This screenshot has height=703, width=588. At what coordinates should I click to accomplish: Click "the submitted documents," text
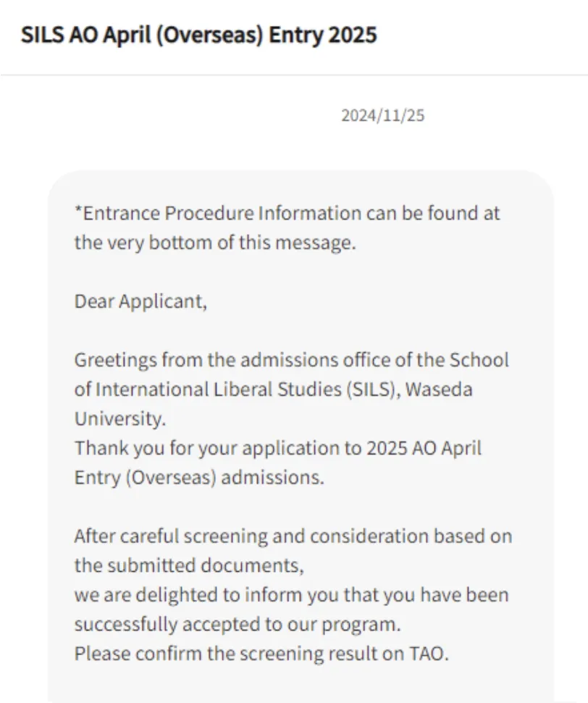pyautogui.click(x=188, y=565)
